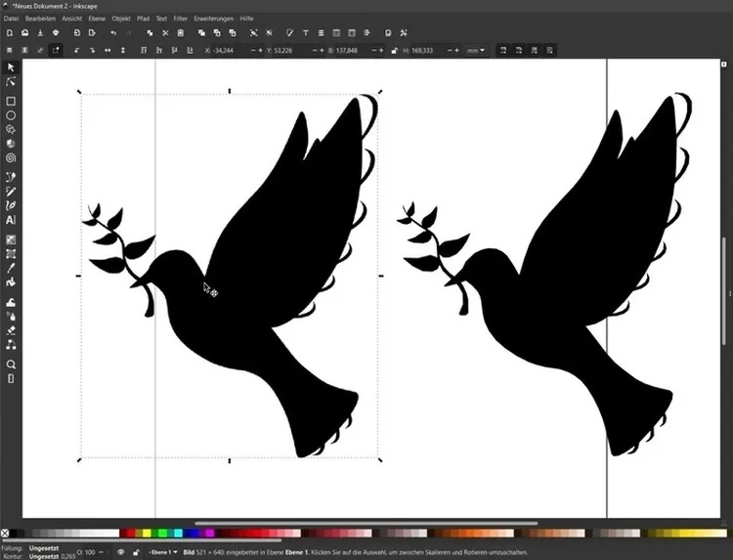Image resolution: width=733 pixels, height=560 pixels.
Task: Select the Eraser tool
Action: (11, 330)
